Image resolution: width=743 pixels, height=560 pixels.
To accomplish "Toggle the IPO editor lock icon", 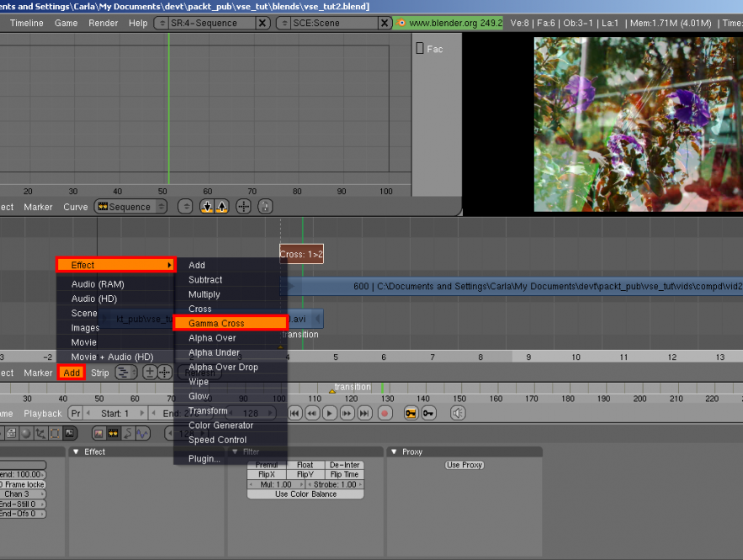I will coord(265,206).
